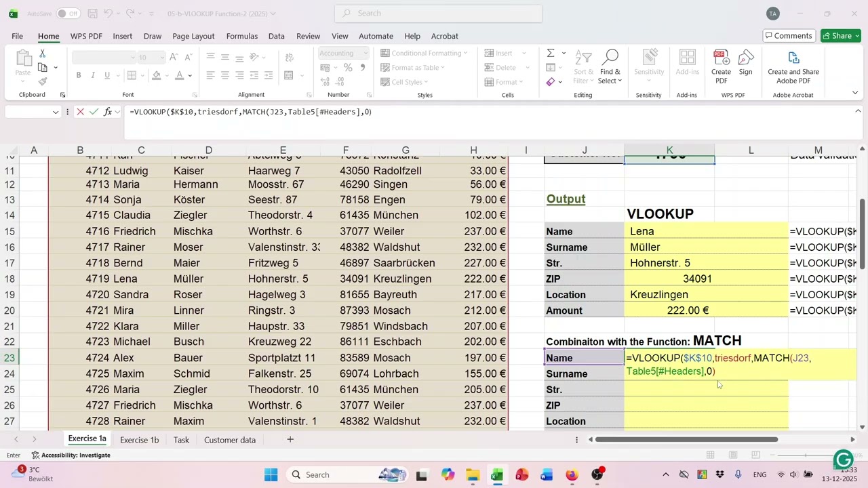Click Increase Font Size icon
The image size is (868, 488).
(174, 58)
